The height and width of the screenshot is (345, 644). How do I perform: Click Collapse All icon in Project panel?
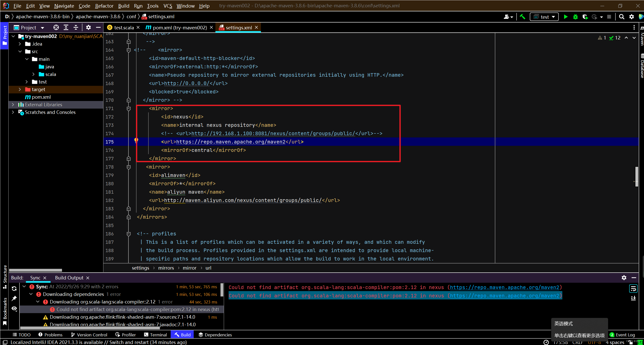76,27
